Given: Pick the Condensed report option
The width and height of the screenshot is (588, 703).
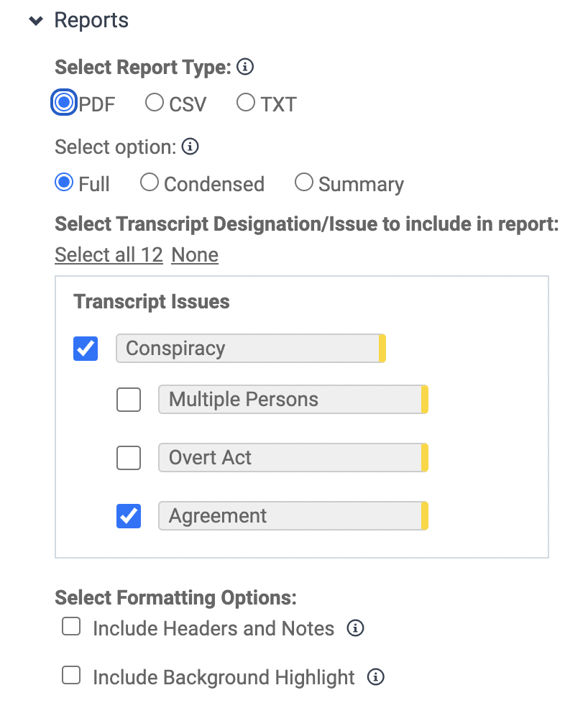Looking at the screenshot, I should [x=150, y=183].
